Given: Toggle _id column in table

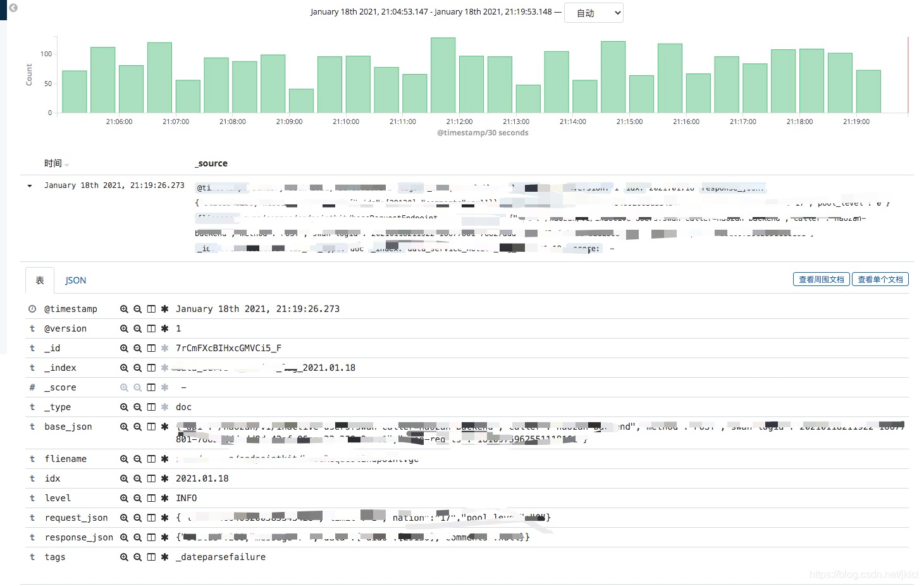Looking at the screenshot, I should coord(151,349).
